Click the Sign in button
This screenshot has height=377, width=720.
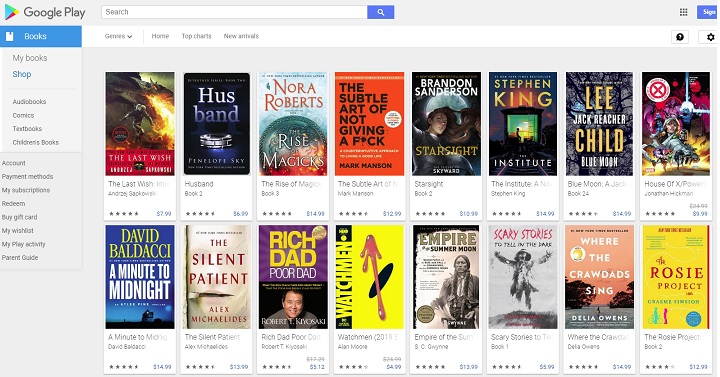pyautogui.click(x=707, y=12)
